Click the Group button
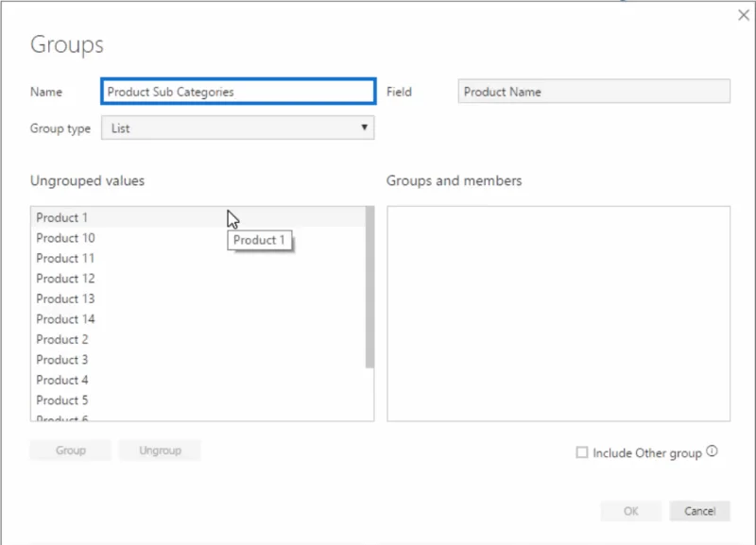The height and width of the screenshot is (545, 756). (x=70, y=450)
